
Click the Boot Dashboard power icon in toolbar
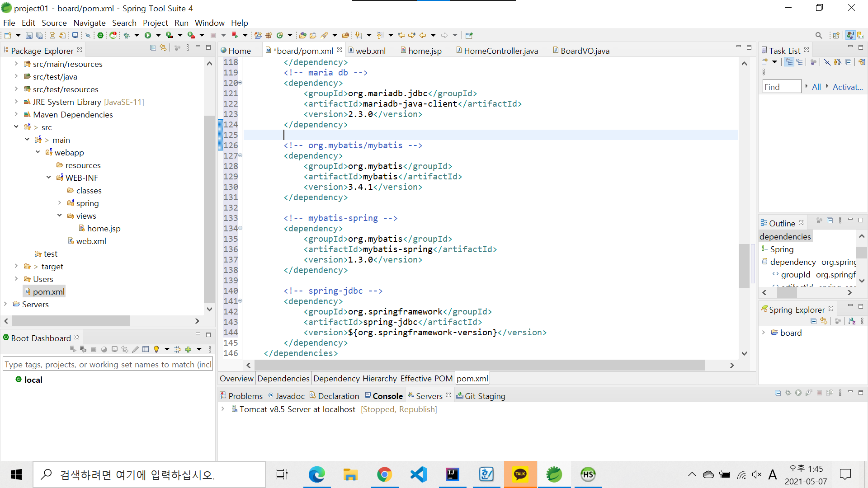click(x=100, y=35)
